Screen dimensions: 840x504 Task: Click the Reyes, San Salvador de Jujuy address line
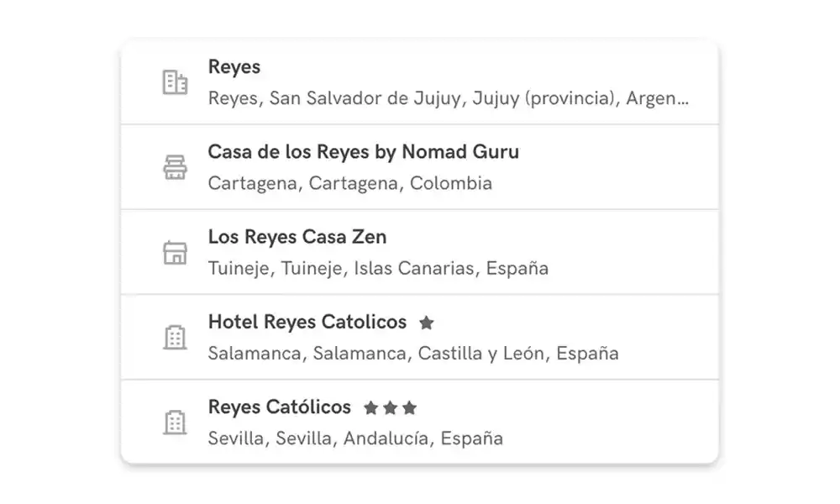click(x=448, y=98)
